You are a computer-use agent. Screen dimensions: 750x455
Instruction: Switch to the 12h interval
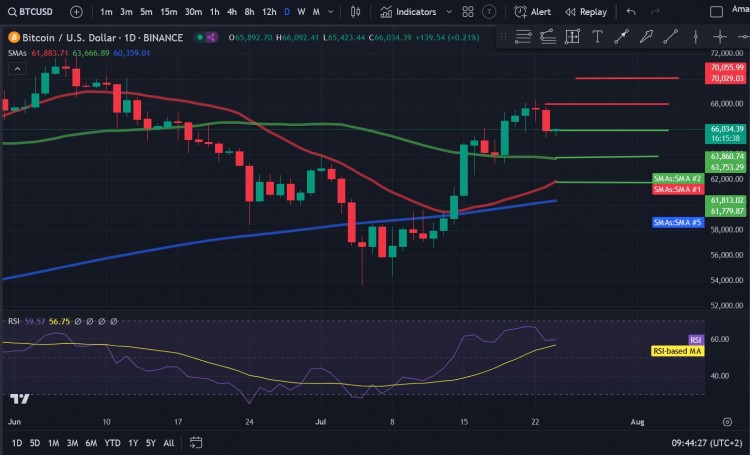[x=269, y=12]
